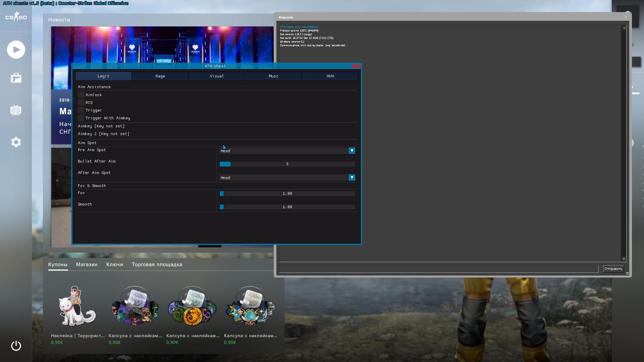Enable the Aimlock checkbox

point(81,95)
